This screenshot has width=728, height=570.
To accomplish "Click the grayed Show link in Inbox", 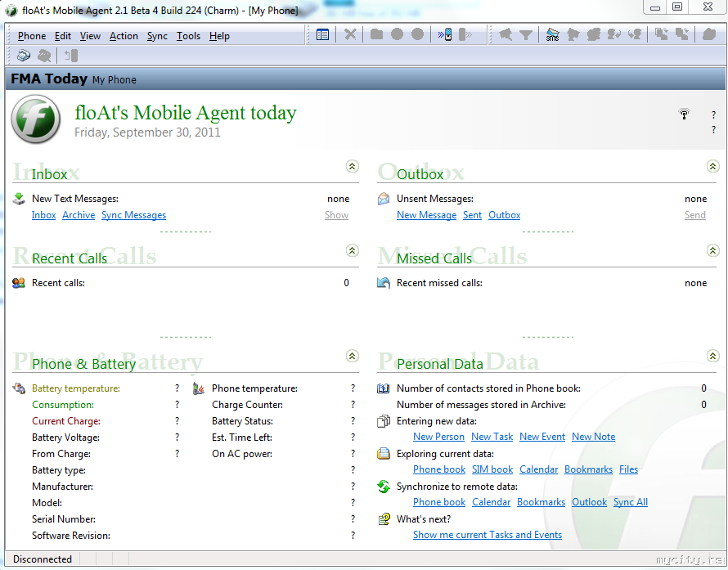I will point(337,215).
